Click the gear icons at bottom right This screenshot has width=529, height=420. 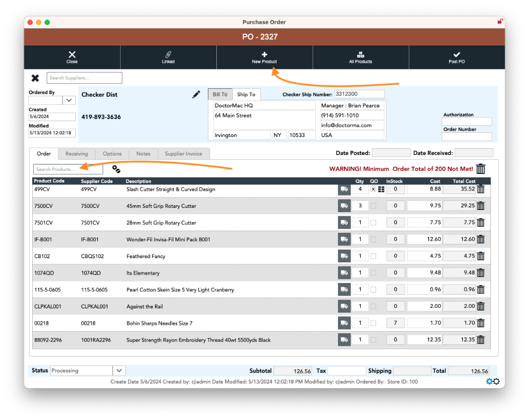pos(492,381)
